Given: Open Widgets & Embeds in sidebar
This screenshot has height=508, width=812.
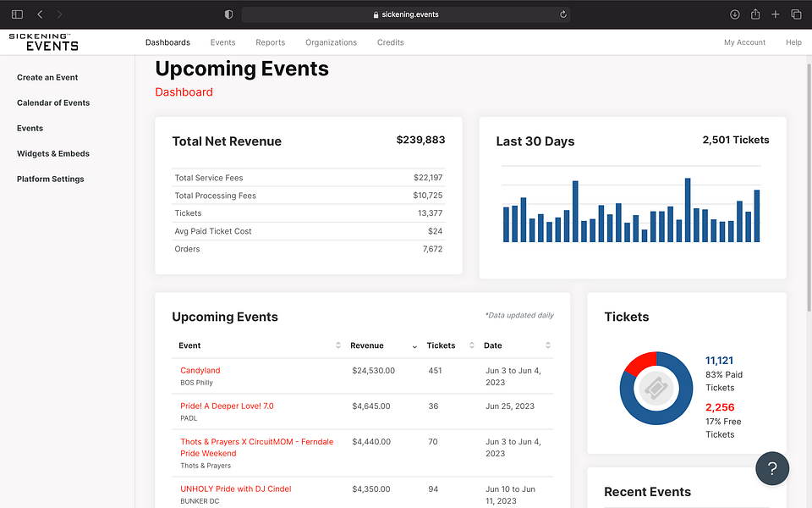Looking at the screenshot, I should coord(52,153).
